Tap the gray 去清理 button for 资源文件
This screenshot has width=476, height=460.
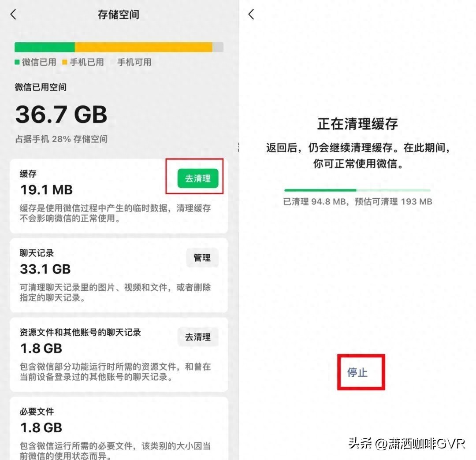click(x=197, y=337)
